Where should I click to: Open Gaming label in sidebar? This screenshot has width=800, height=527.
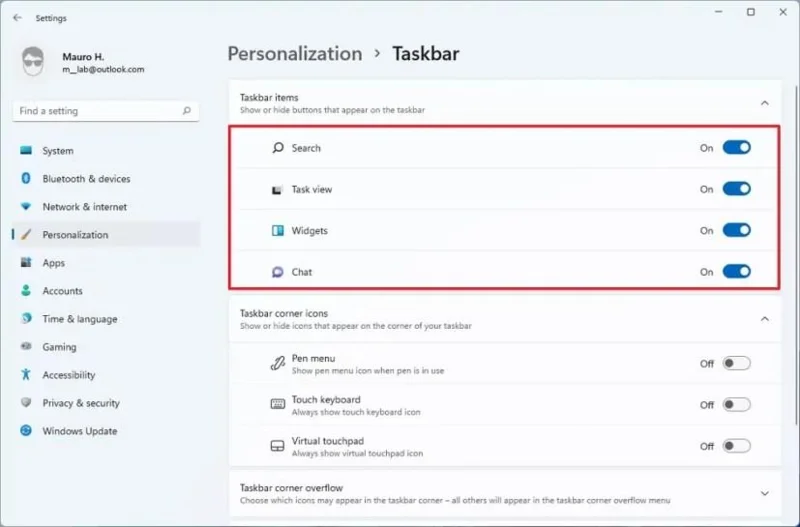pyautogui.click(x=59, y=347)
